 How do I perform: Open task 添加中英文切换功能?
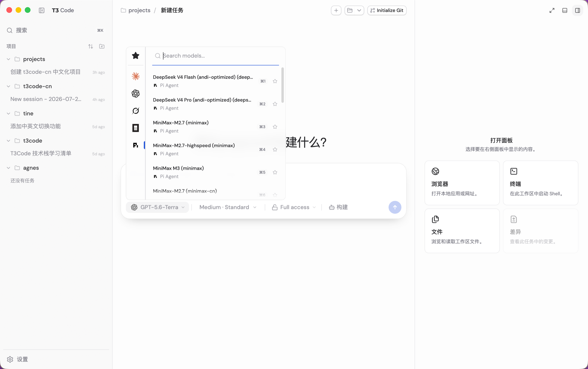[56, 127]
